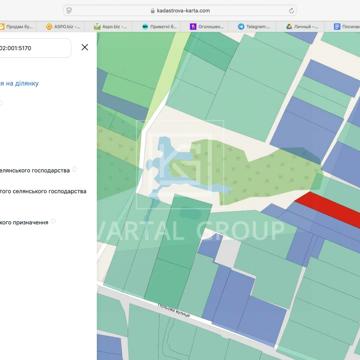Open the first ASPO.biz bookmark with orange icon
The image size is (360, 360).
point(63,27)
